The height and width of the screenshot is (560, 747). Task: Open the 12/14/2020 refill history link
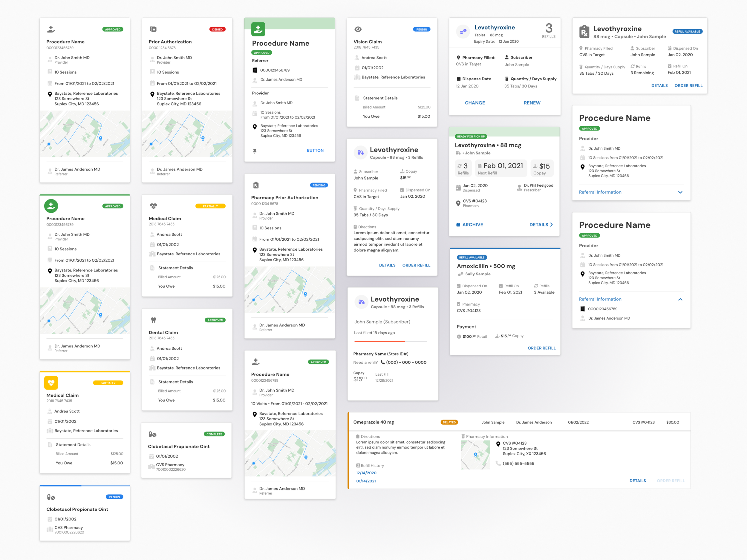point(366,472)
